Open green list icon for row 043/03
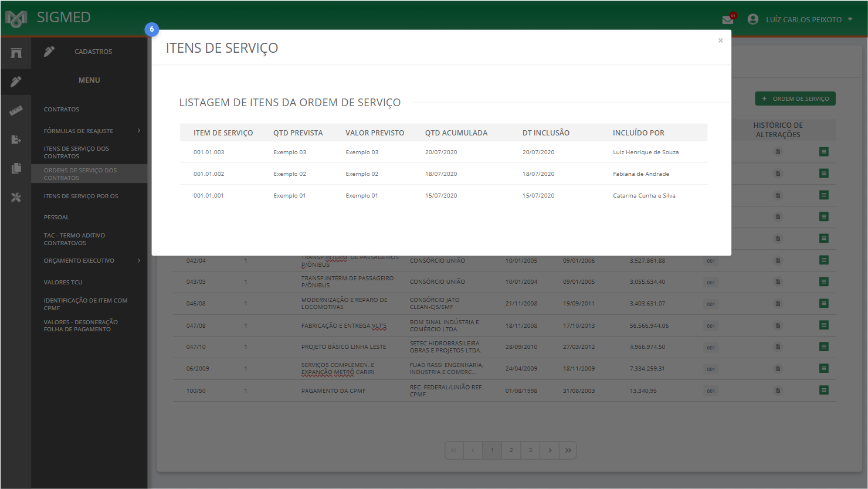This screenshot has width=868, height=489. click(824, 282)
